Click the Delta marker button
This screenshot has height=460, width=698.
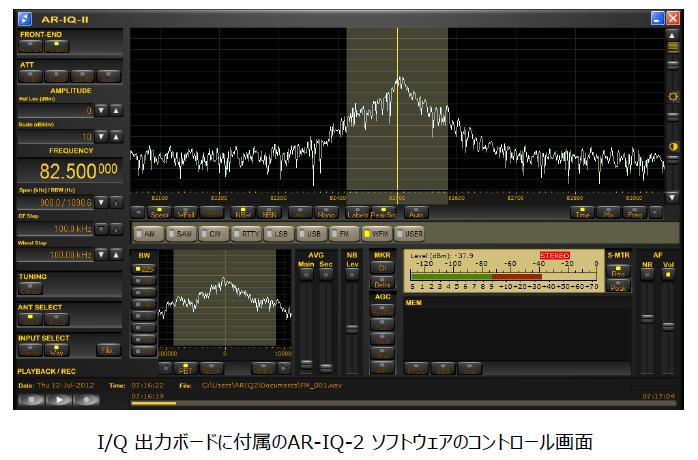(382, 284)
